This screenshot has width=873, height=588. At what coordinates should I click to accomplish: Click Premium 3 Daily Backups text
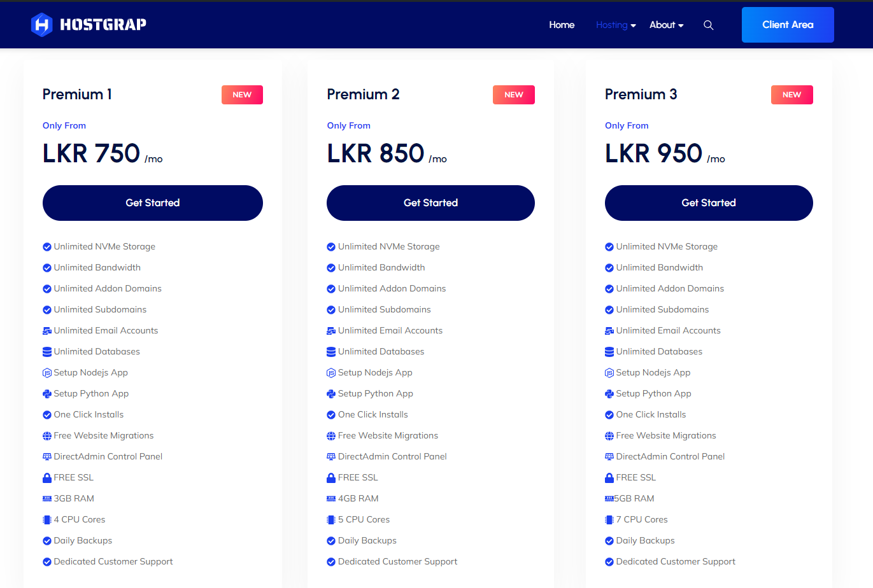coord(646,541)
